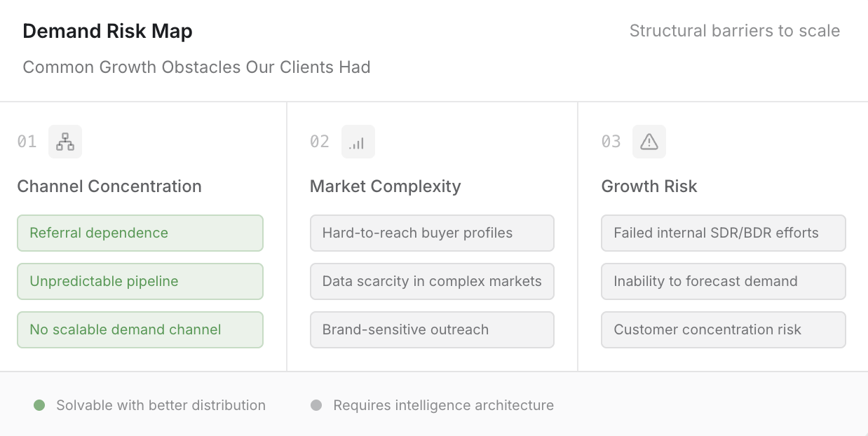The height and width of the screenshot is (436, 868).
Task: Click the Channel Concentration hierarchy icon
Action: pyautogui.click(x=65, y=142)
